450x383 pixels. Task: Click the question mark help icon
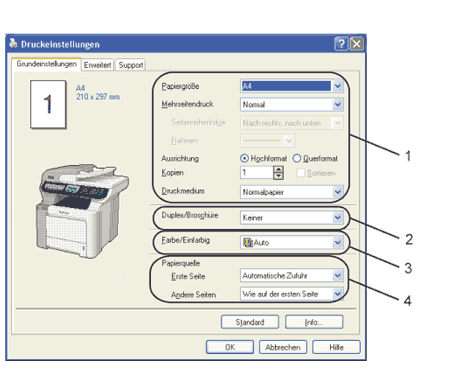pyautogui.click(x=341, y=44)
